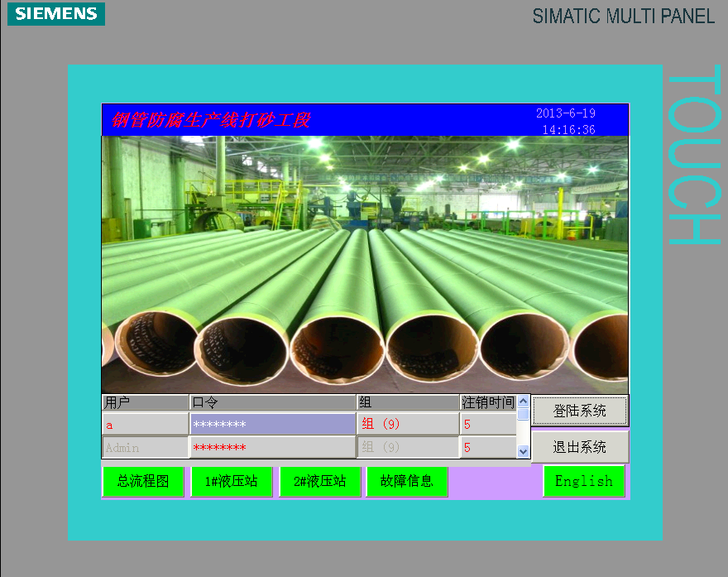Viewport: 728px width, 577px height.
Task: Open the 总流程图 overview screen
Action: coord(143,481)
